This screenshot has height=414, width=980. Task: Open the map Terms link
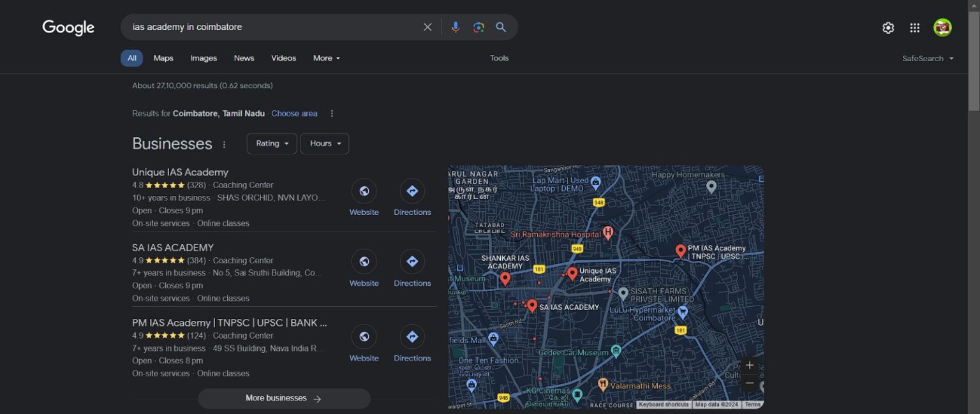pos(753,404)
